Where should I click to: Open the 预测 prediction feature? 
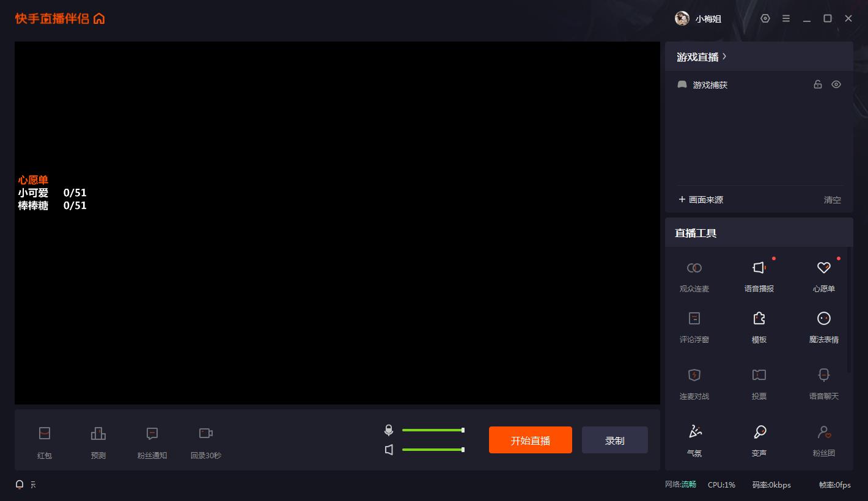coord(98,442)
